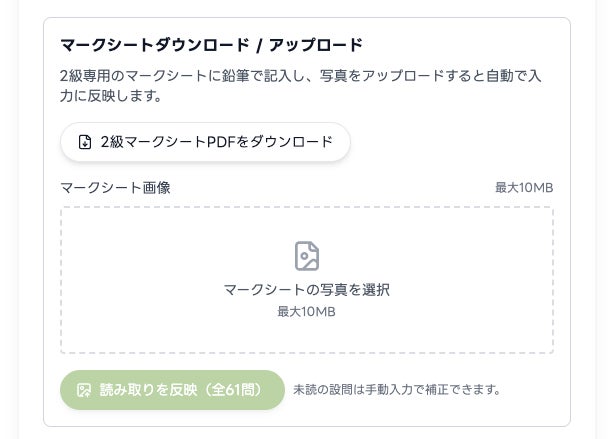Click the slash separator in the heading
614x439 pixels.
pyautogui.click(x=257, y=45)
